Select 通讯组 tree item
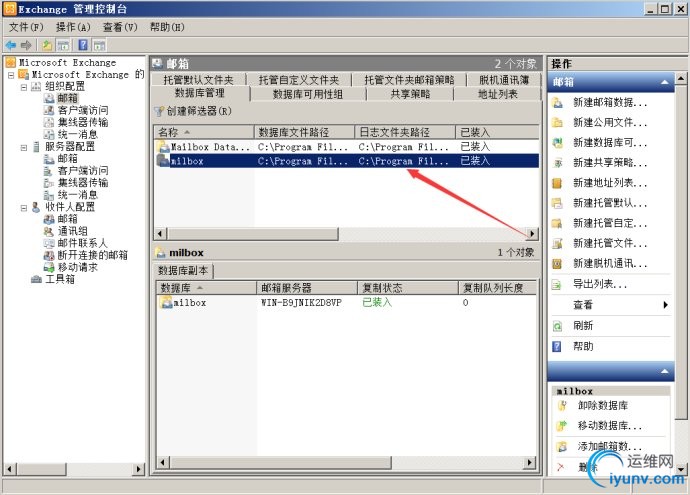 click(x=73, y=231)
